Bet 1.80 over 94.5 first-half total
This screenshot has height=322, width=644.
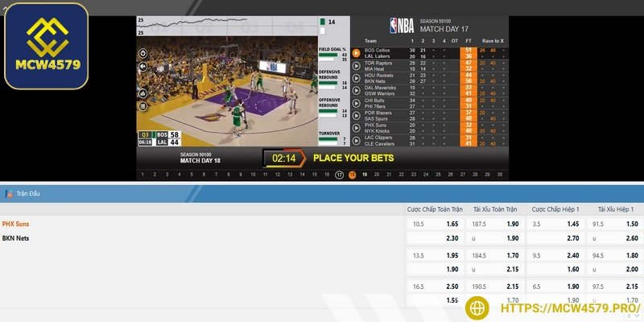[616, 255]
